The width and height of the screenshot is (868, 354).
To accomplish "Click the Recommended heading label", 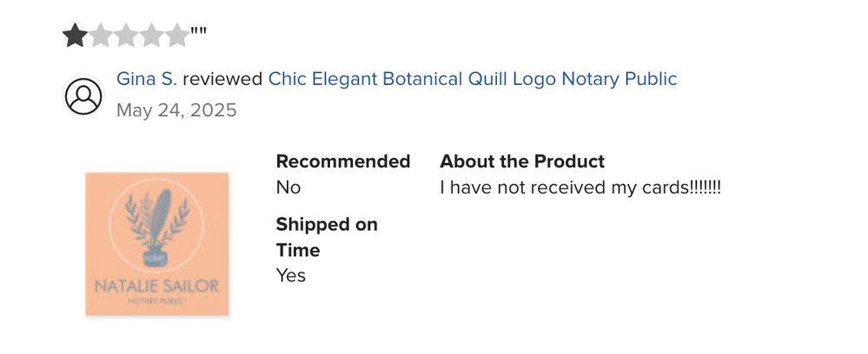I will click(343, 161).
